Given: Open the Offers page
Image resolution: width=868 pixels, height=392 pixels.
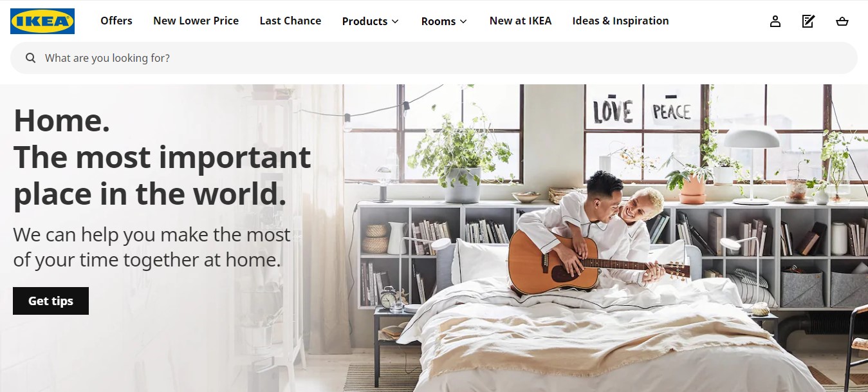Looking at the screenshot, I should click(x=116, y=21).
